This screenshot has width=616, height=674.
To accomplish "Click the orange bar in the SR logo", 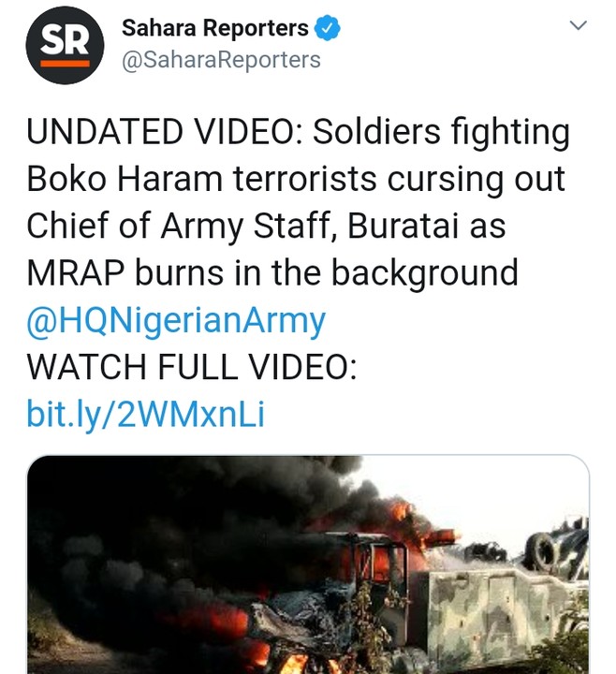I will pos(64,63).
